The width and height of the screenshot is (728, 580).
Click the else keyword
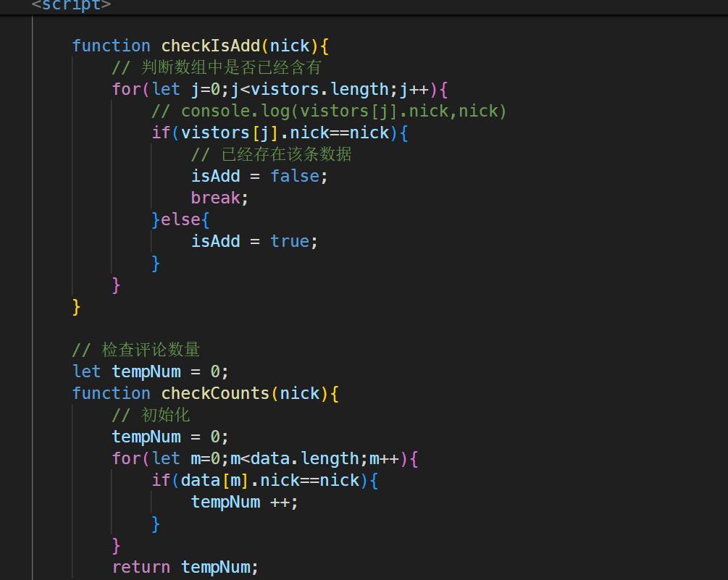(180, 219)
